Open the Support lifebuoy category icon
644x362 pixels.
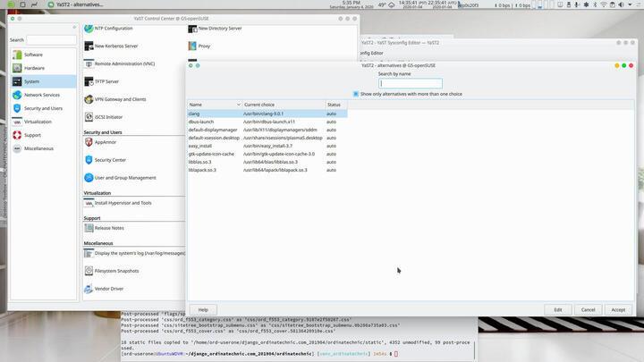pyautogui.click(x=17, y=135)
